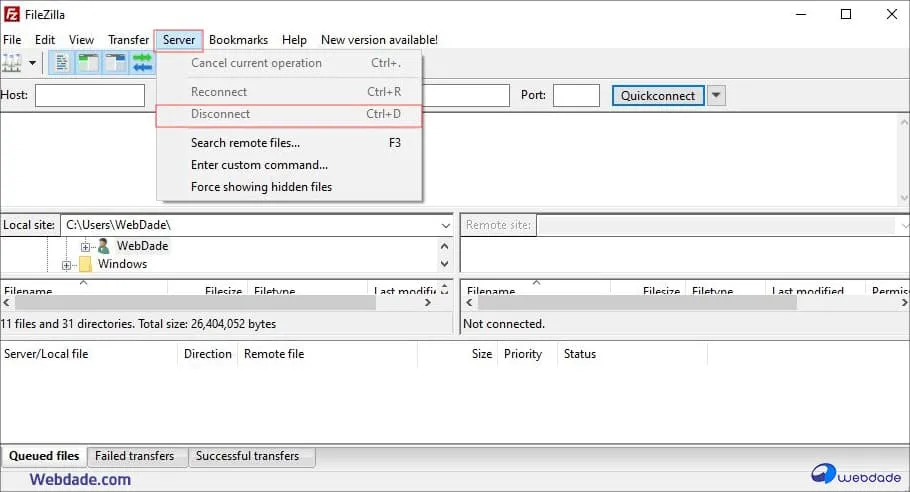Viewport: 910px width, 492px height.
Task: Expand the Windows tree node
Action: pos(67,265)
